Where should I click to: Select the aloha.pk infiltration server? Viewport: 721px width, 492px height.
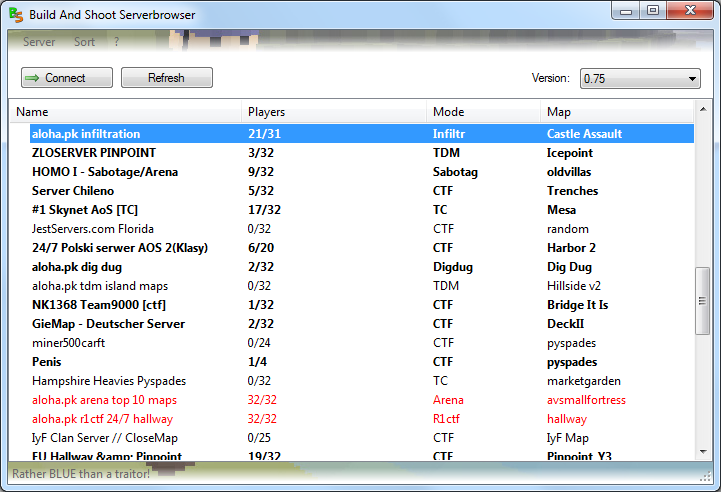pos(86,134)
